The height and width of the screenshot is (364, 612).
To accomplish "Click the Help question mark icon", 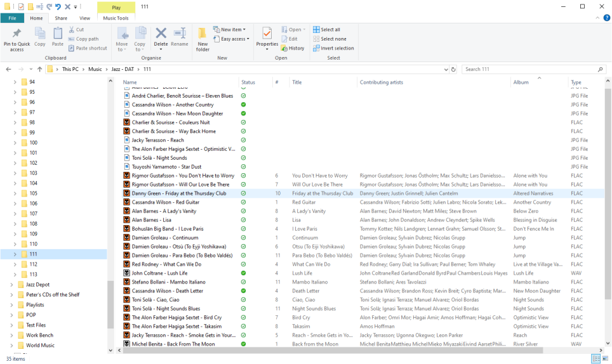I will (x=607, y=18).
